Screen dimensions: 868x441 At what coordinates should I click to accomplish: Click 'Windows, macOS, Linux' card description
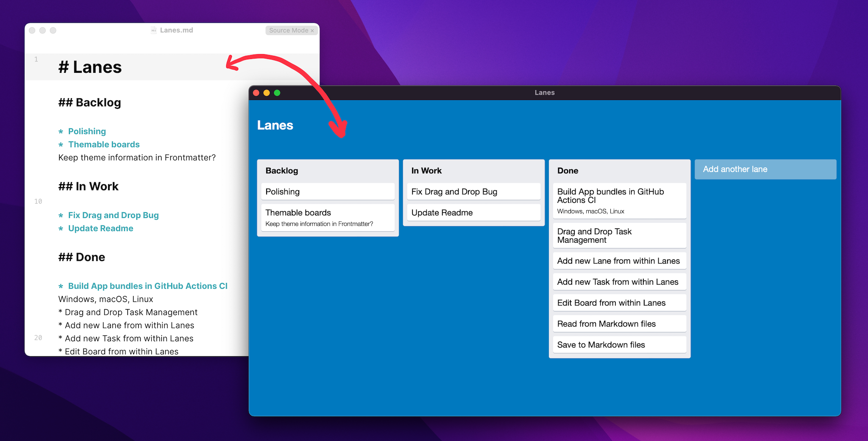coord(590,211)
